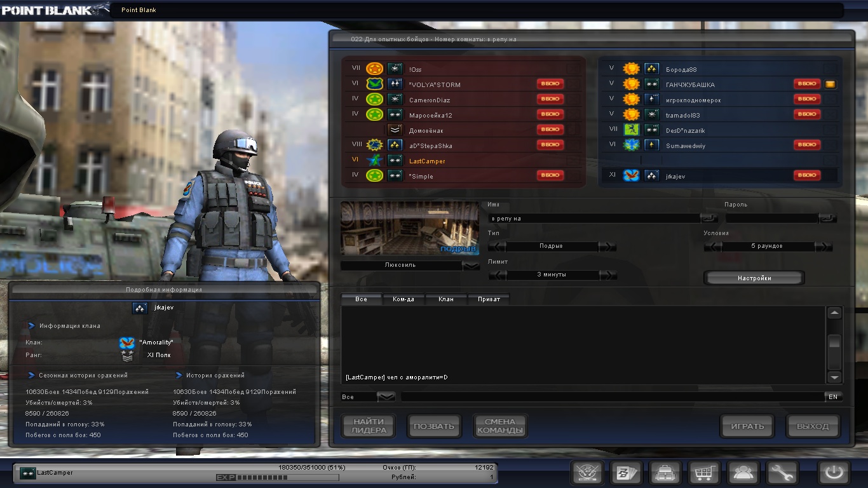Image resolution: width=868 pixels, height=488 pixels.
Task: Click the XI Полк rank insignia icon
Action: coord(127,356)
